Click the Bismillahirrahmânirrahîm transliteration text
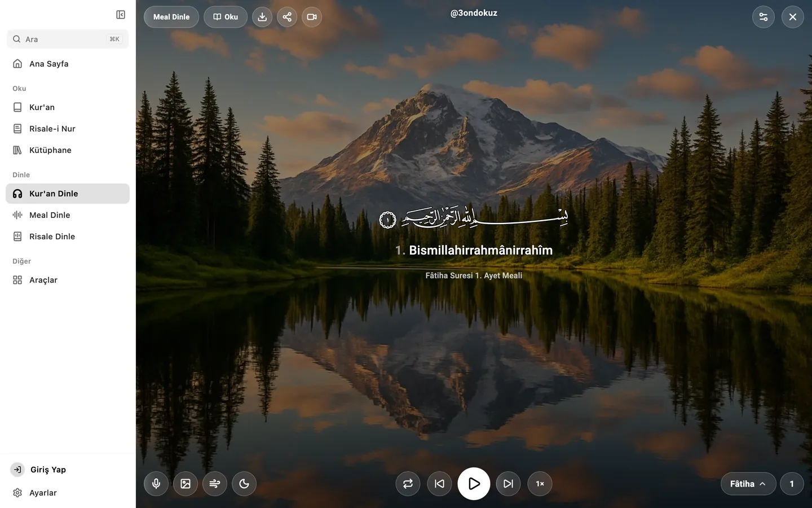 (x=480, y=250)
